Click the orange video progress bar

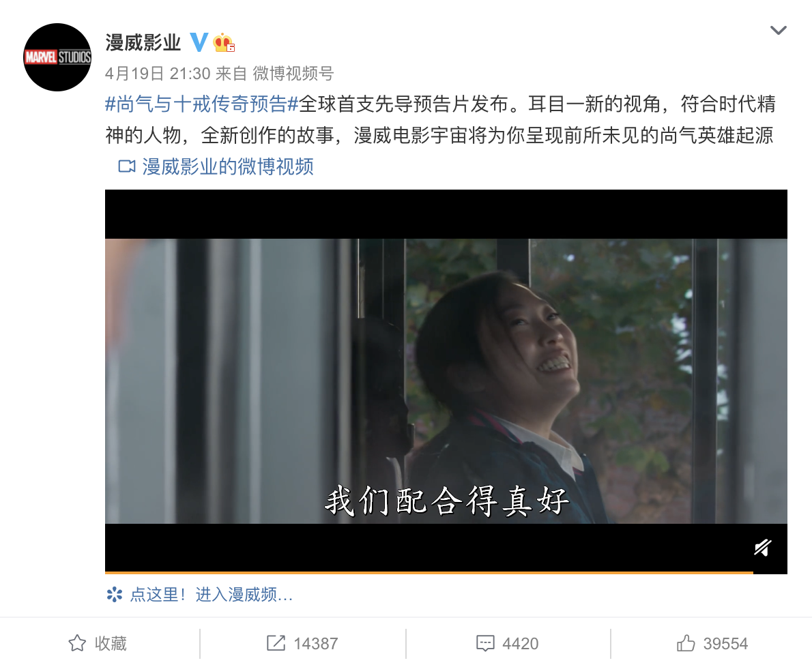click(429, 572)
